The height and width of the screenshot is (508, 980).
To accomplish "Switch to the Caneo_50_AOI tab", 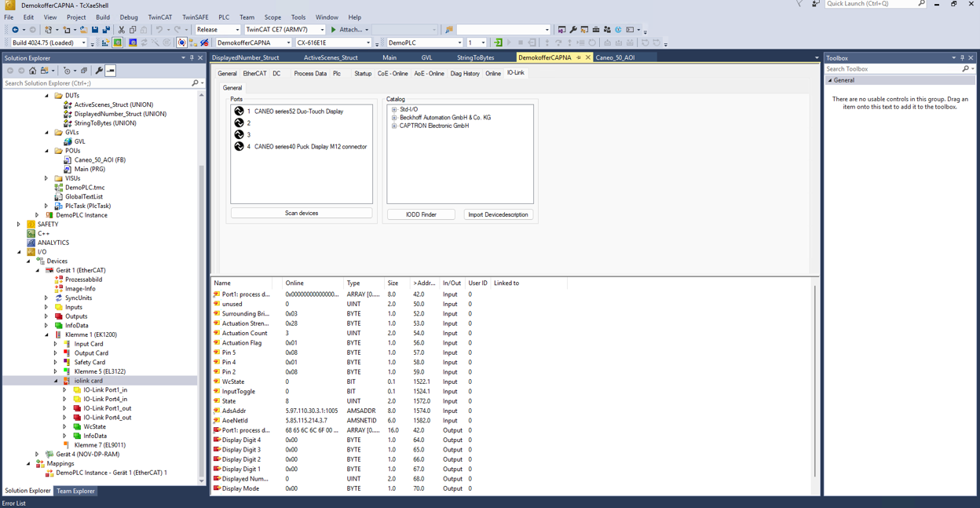I will tap(615, 57).
